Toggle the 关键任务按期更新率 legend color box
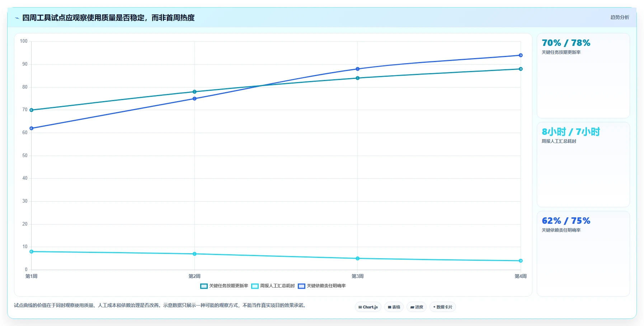644x326 pixels. coord(204,286)
